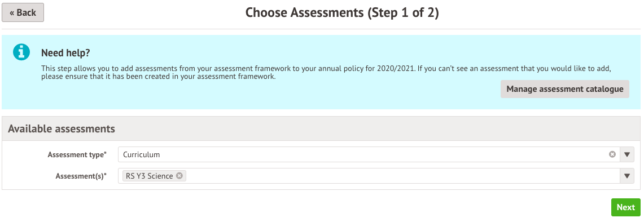
Task: Proceed with the green Next button
Action: click(625, 207)
